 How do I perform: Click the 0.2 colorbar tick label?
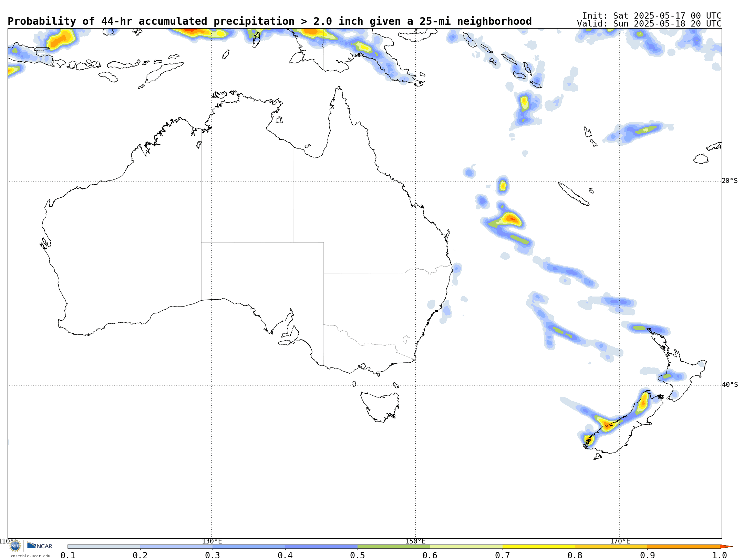[140, 555]
